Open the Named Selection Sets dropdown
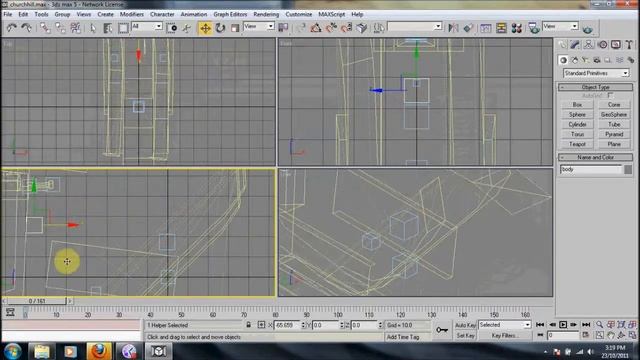Image resolution: width=640 pixels, height=360 pixels. [x=415, y=27]
